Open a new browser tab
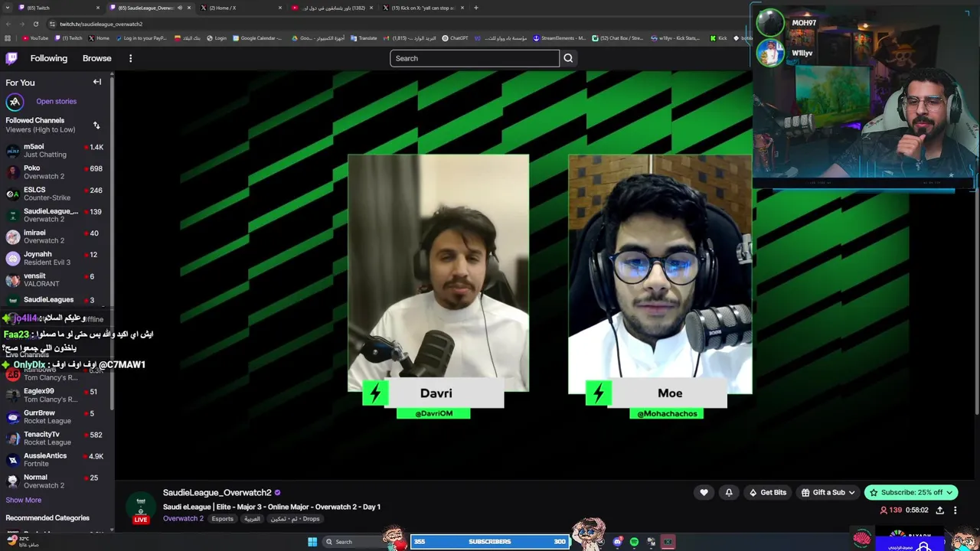The image size is (980, 551). [476, 8]
